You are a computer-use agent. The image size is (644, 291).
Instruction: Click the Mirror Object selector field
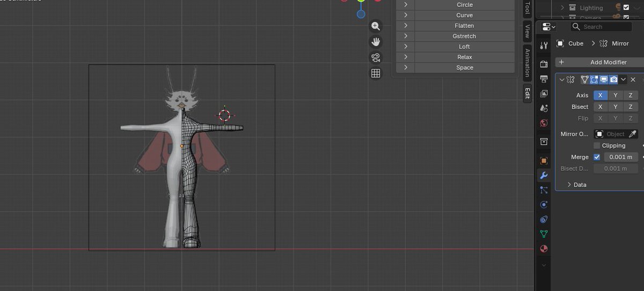pyautogui.click(x=611, y=134)
